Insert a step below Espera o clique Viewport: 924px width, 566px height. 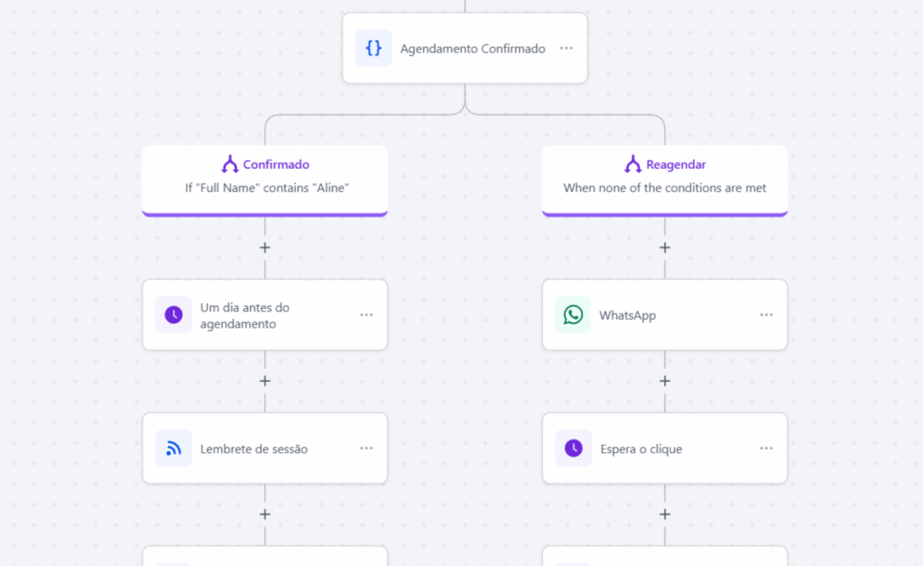(665, 515)
